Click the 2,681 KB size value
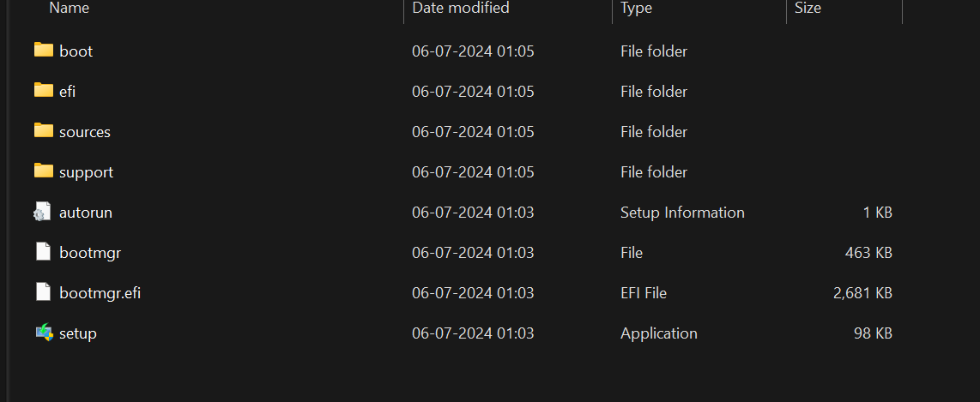The image size is (980, 402). point(862,293)
